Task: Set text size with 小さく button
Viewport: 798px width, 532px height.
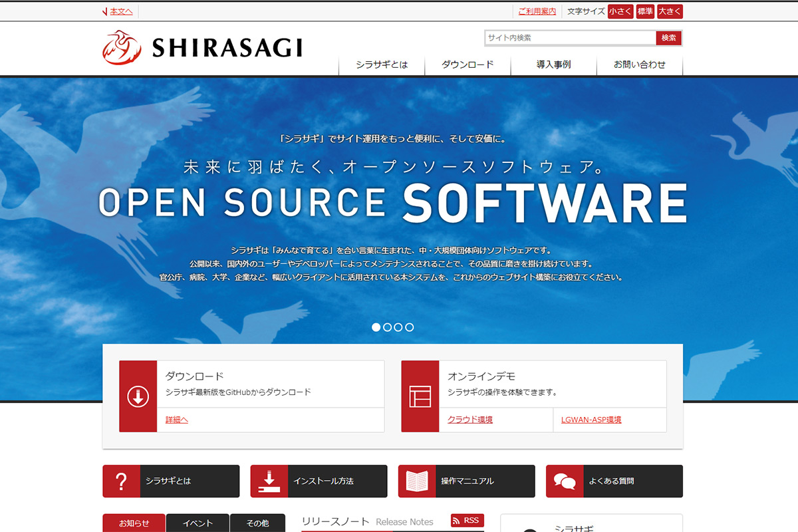Action: pos(620,11)
